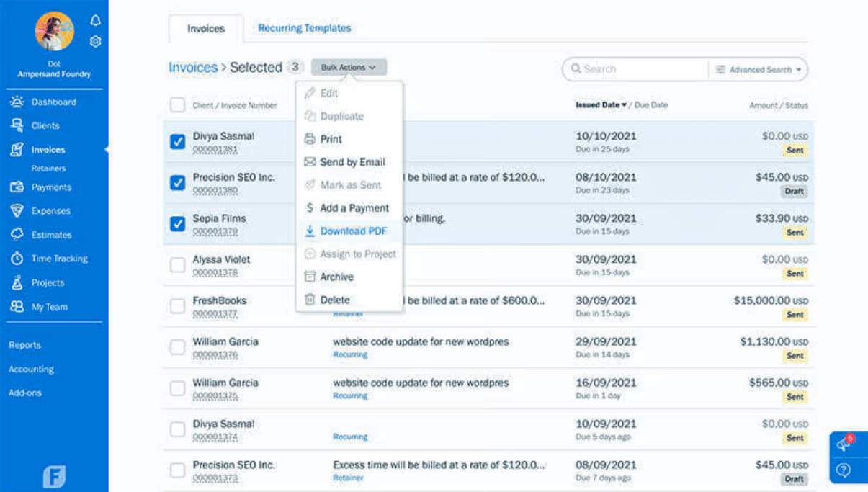The image size is (868, 492).
Task: Open the settings gear
Action: pos(95,42)
